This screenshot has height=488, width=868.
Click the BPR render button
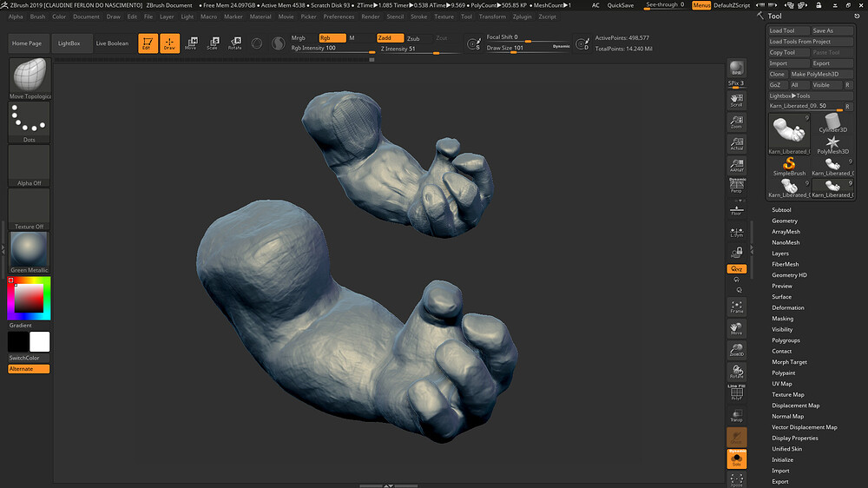736,68
